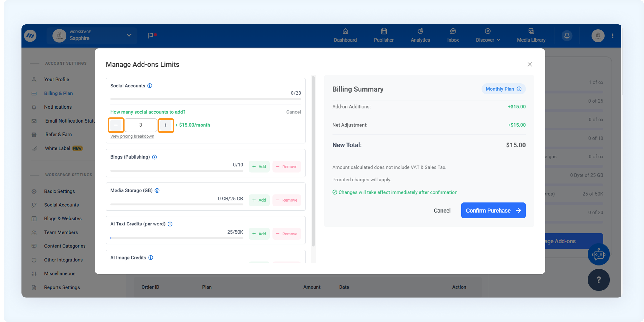This screenshot has width=644, height=322.
Task: Increase social accounts quantity with plus
Action: 166,125
